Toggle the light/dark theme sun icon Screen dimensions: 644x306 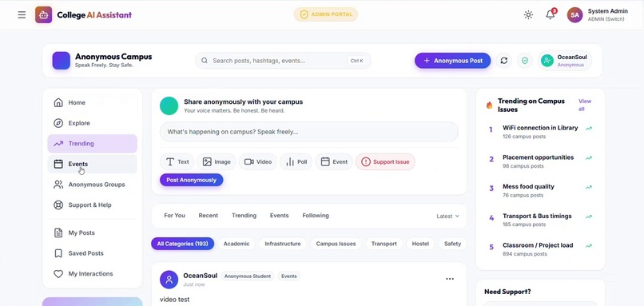(x=528, y=15)
